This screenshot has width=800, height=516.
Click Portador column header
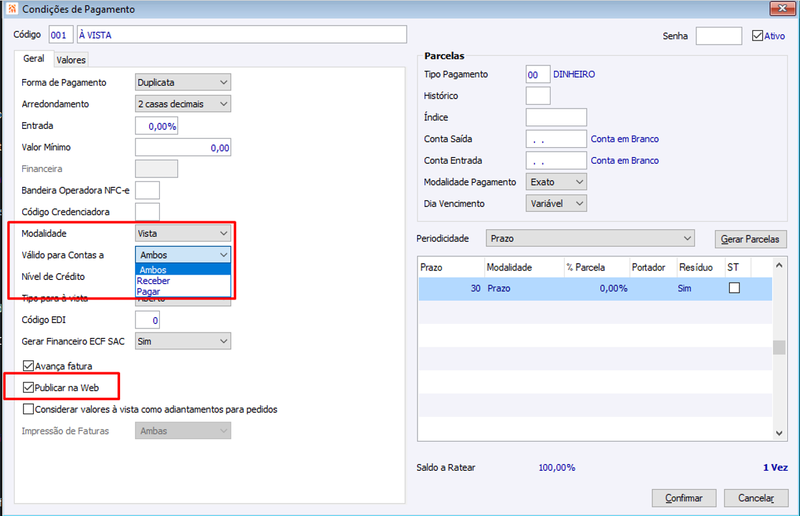(653, 267)
